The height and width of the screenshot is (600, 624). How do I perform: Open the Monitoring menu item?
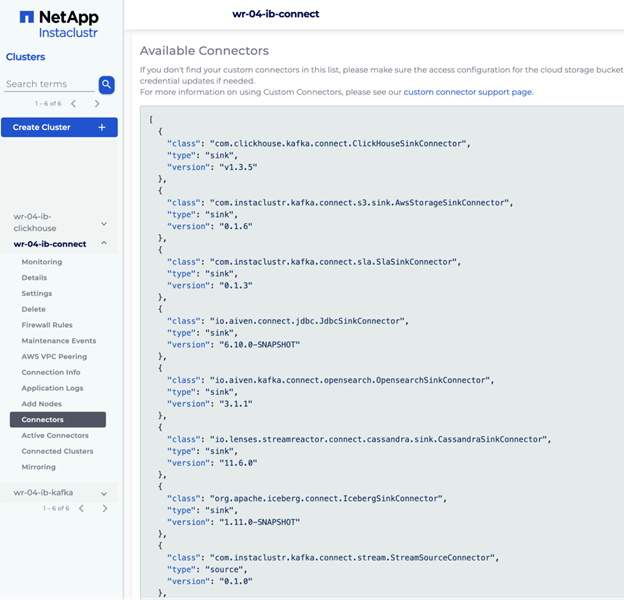pyautogui.click(x=42, y=262)
